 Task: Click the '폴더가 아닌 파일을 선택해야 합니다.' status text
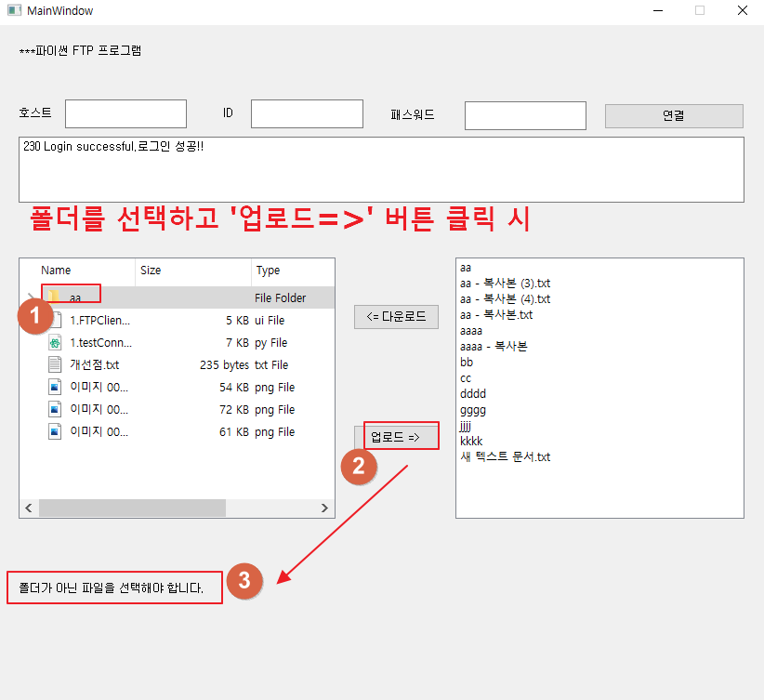coord(112,588)
